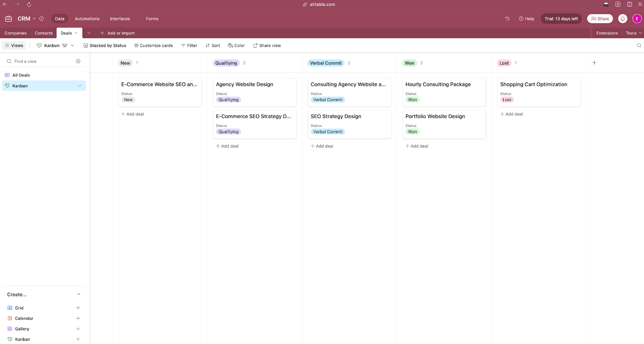Reload the page

point(29,4)
